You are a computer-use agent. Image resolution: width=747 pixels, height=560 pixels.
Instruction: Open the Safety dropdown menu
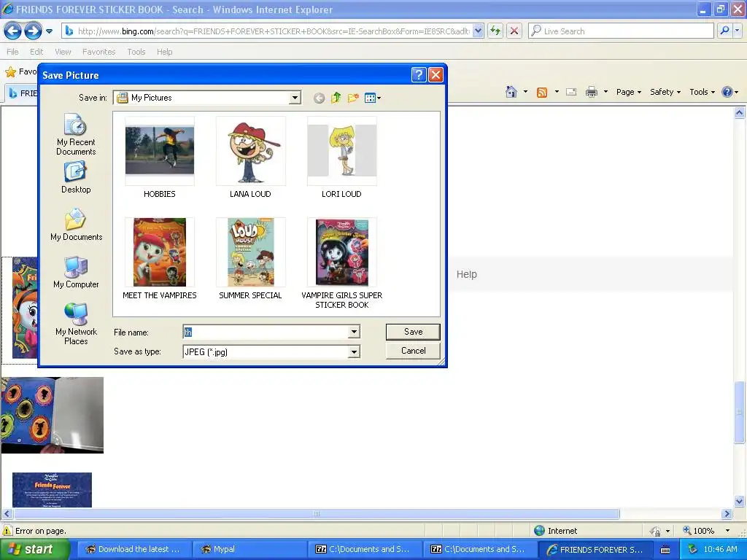[665, 92]
